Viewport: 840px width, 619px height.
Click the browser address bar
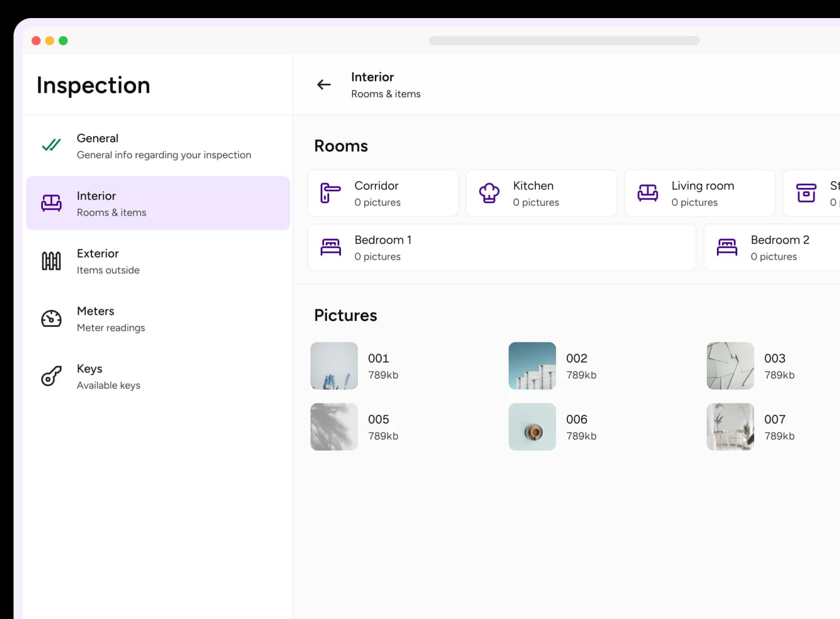(x=565, y=40)
